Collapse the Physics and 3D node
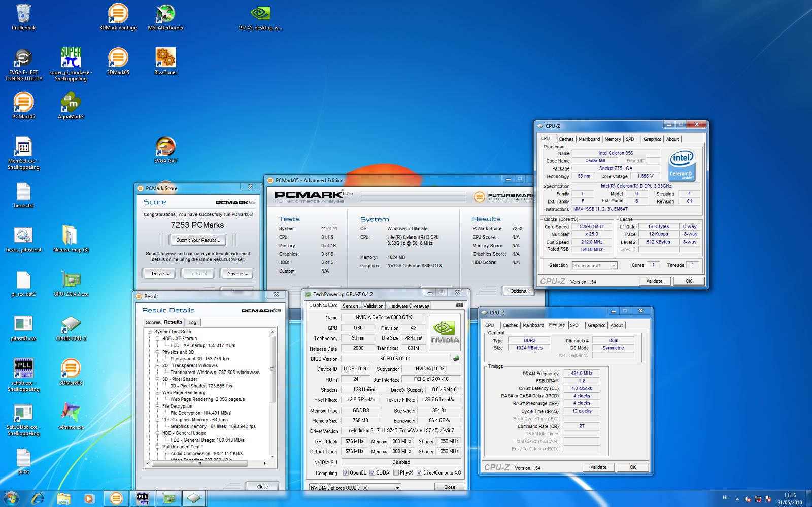The width and height of the screenshot is (812, 507). coord(158,352)
